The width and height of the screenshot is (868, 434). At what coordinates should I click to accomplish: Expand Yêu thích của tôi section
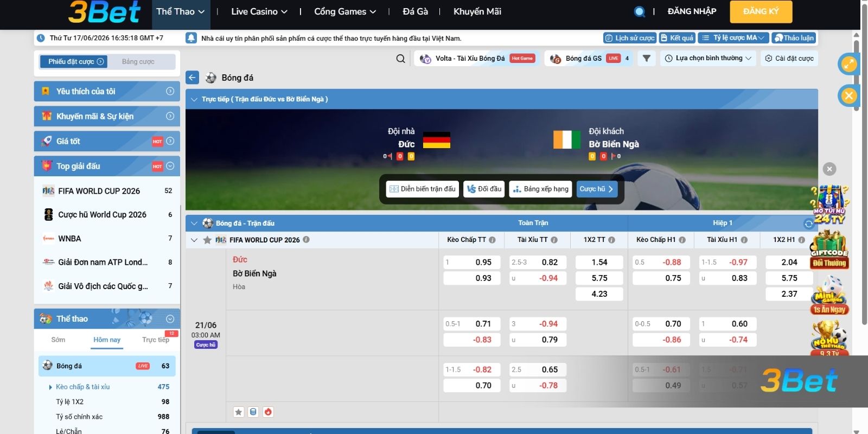coord(107,91)
